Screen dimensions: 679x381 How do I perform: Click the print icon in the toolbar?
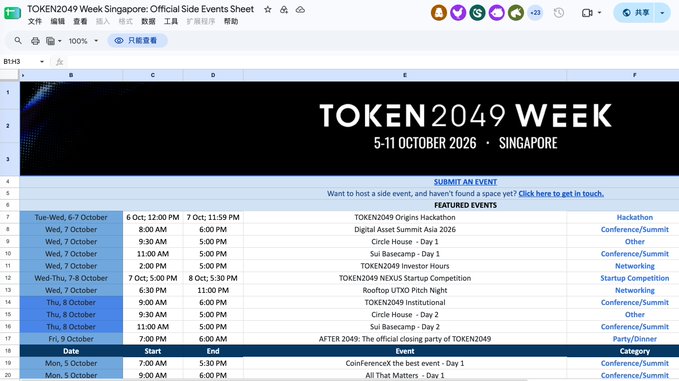pos(35,41)
